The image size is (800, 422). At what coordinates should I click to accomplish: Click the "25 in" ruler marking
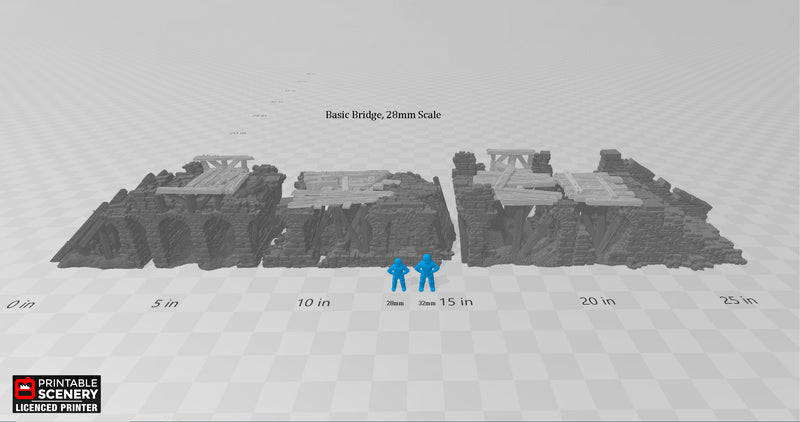tap(738, 300)
